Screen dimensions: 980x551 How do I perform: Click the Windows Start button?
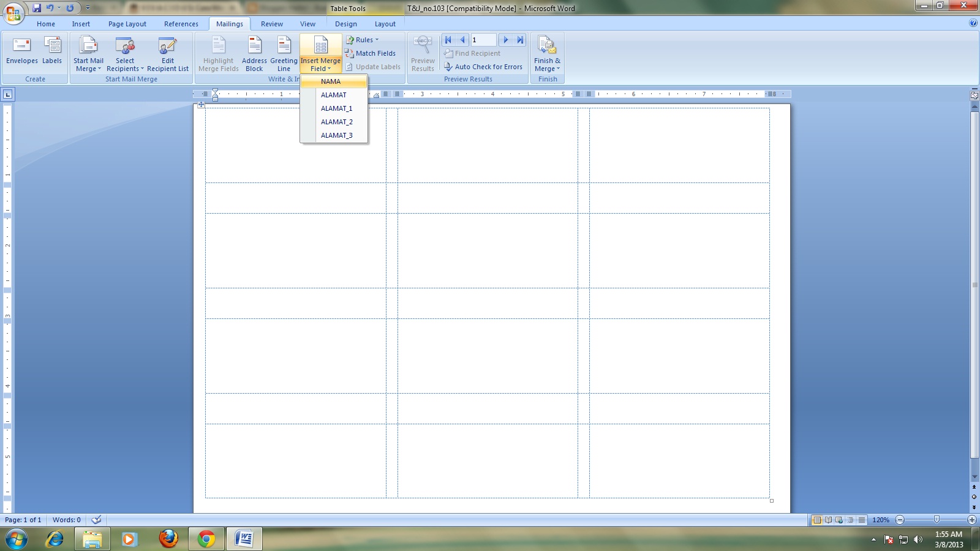pos(17,539)
